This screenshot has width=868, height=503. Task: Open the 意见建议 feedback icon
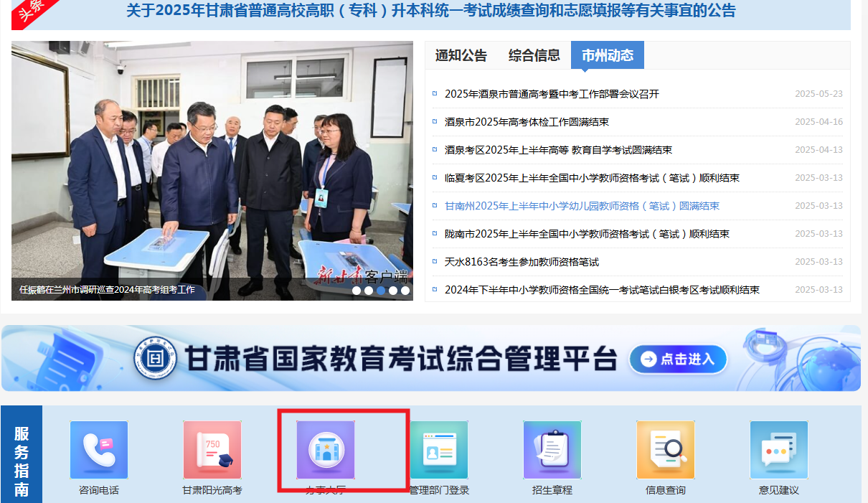pyautogui.click(x=778, y=450)
